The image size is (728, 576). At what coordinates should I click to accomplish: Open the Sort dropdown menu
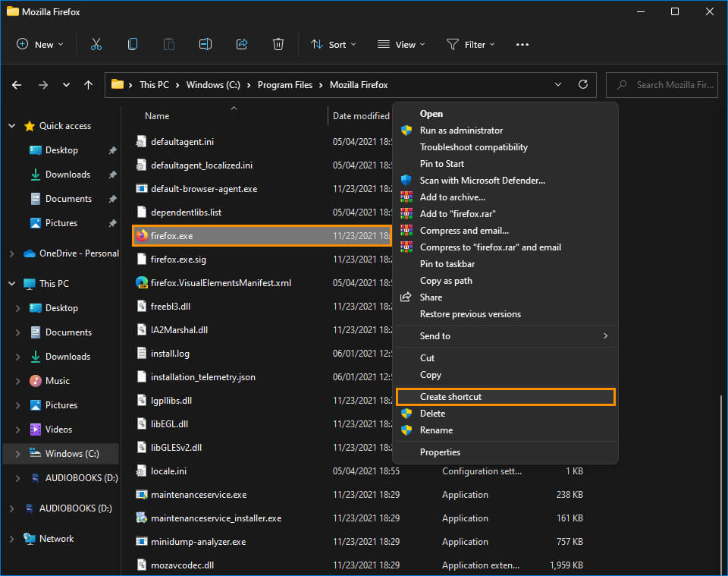334,45
